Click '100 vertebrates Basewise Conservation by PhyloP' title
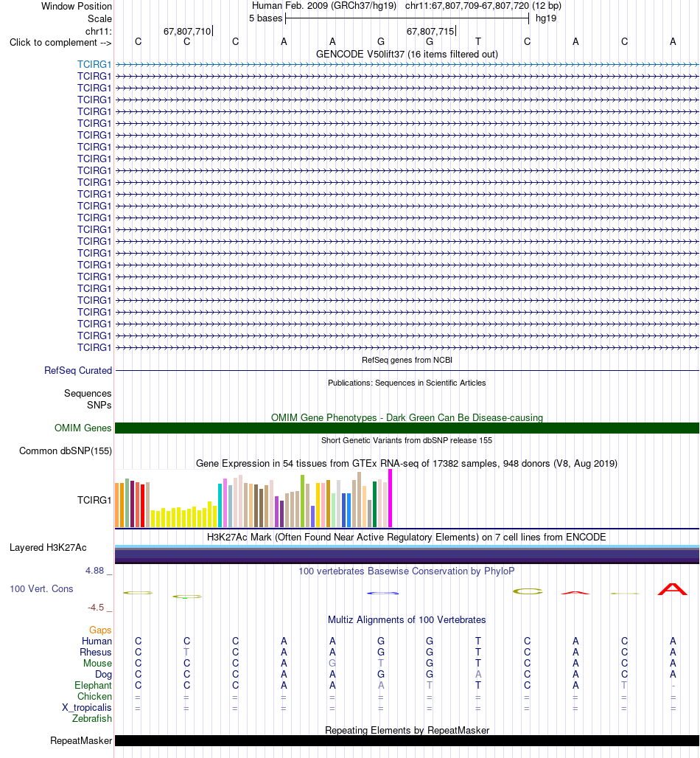 407,571
